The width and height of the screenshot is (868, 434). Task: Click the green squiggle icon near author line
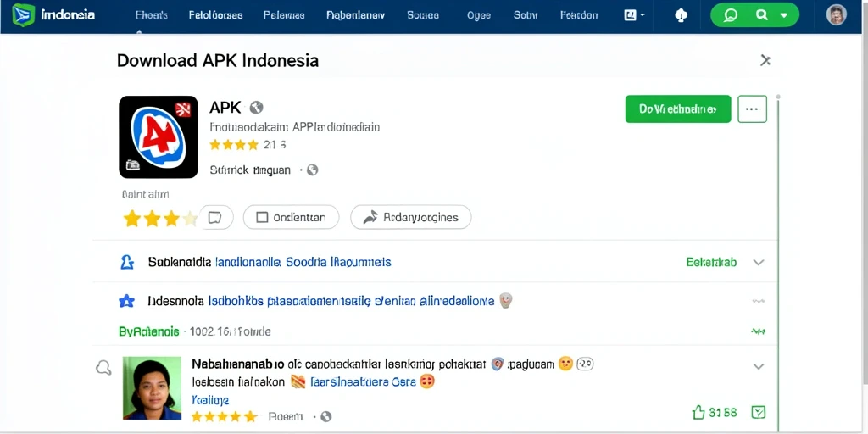758,331
